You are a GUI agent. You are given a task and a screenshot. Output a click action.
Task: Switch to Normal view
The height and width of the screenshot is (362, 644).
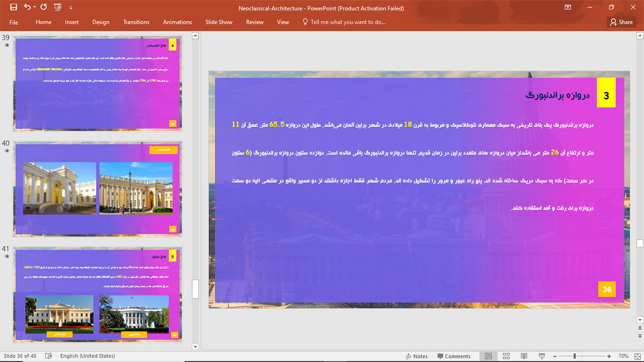pos(488,356)
